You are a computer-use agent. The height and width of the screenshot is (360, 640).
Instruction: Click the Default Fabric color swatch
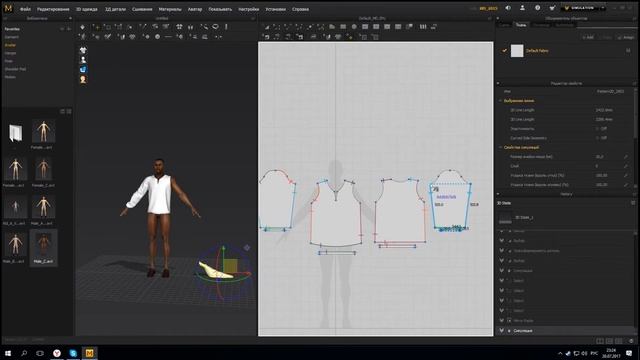tap(517, 51)
